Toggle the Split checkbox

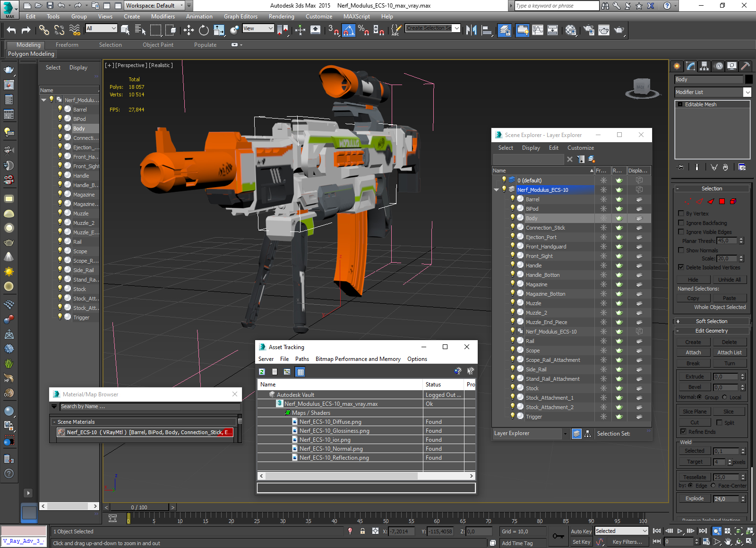pos(719,423)
